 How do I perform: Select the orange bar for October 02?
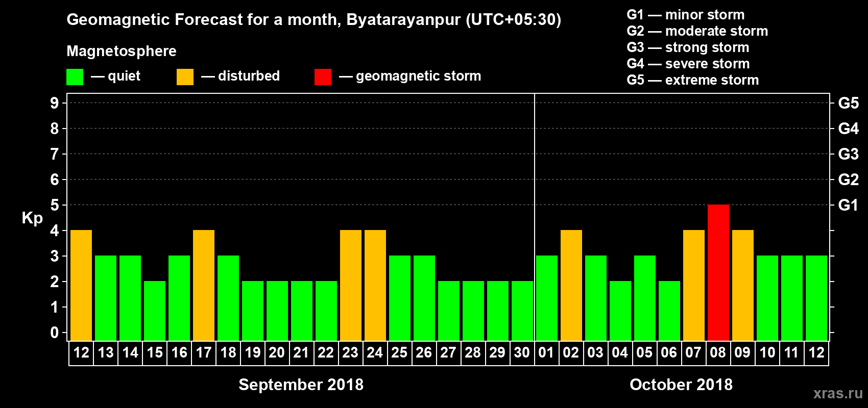pos(571,285)
